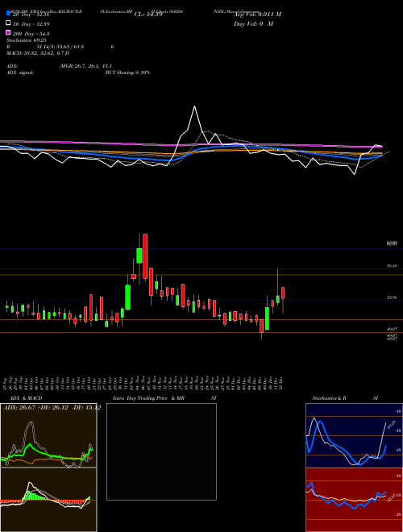This screenshot has width=403, height=532.
Task: Select the '200 Day - 54.3' label
Action: click(x=31, y=34)
